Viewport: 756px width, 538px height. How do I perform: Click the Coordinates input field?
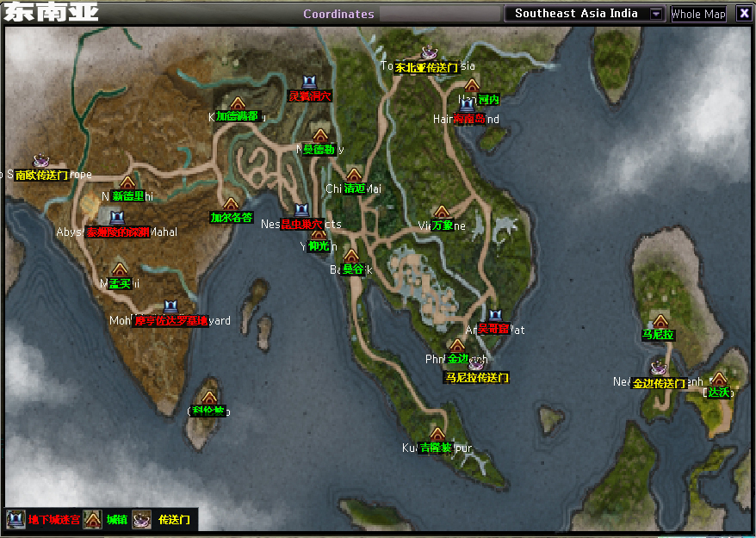439,14
